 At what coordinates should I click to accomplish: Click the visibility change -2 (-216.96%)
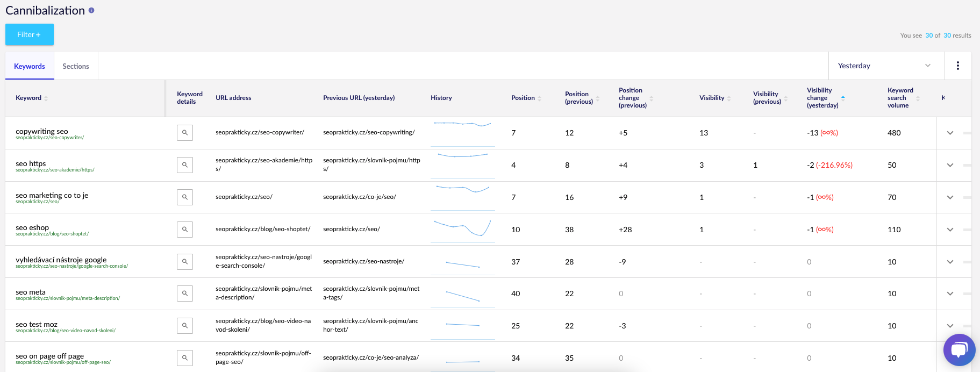[x=829, y=165]
